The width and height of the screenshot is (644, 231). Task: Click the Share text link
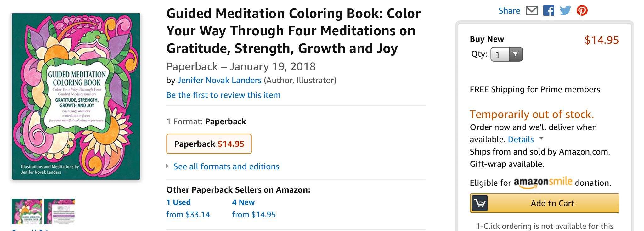point(509,11)
